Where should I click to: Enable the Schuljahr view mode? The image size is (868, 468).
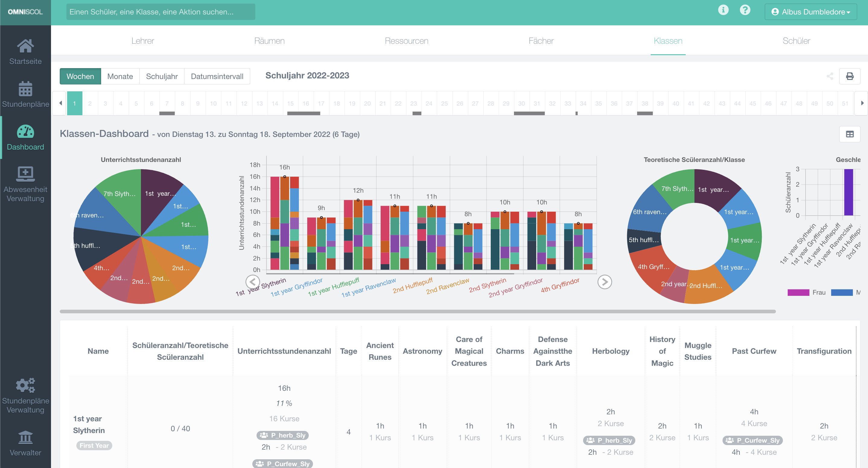pyautogui.click(x=162, y=76)
